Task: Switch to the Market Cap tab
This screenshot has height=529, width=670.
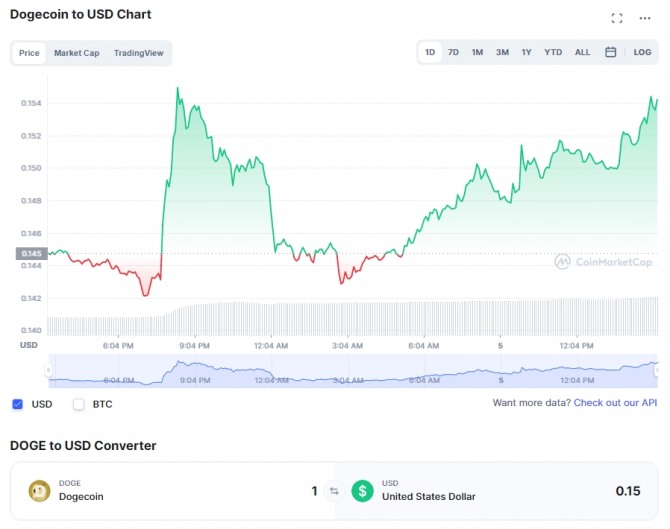Action: tap(76, 53)
